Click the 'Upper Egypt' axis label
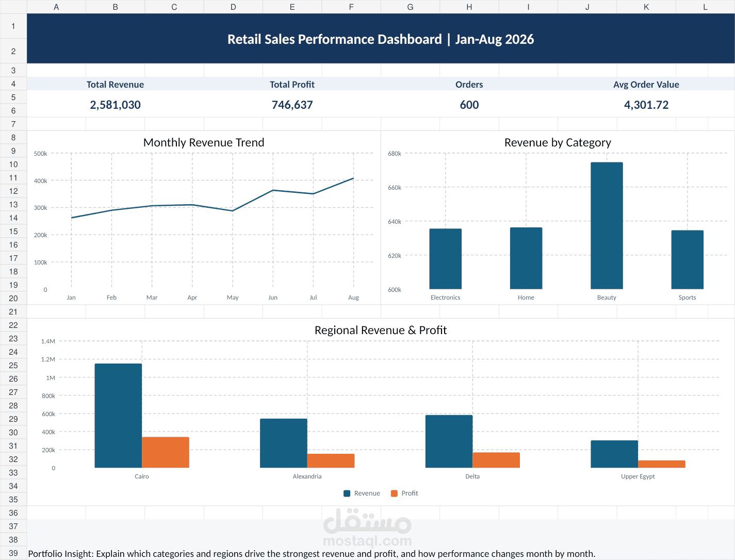The width and height of the screenshot is (735, 560). coord(638,476)
